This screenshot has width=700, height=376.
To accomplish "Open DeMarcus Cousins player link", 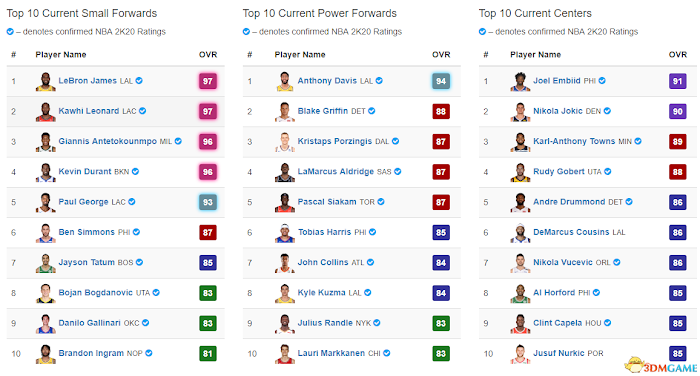I will (571, 232).
